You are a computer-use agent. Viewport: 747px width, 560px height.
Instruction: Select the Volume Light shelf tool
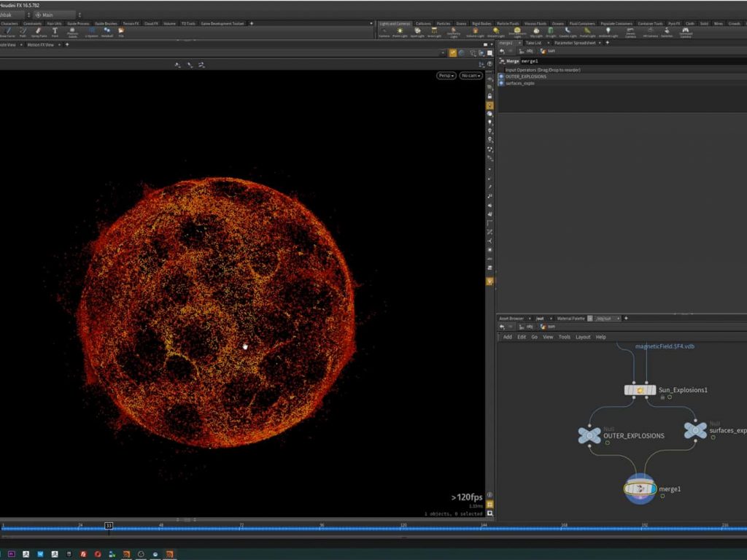(475, 31)
